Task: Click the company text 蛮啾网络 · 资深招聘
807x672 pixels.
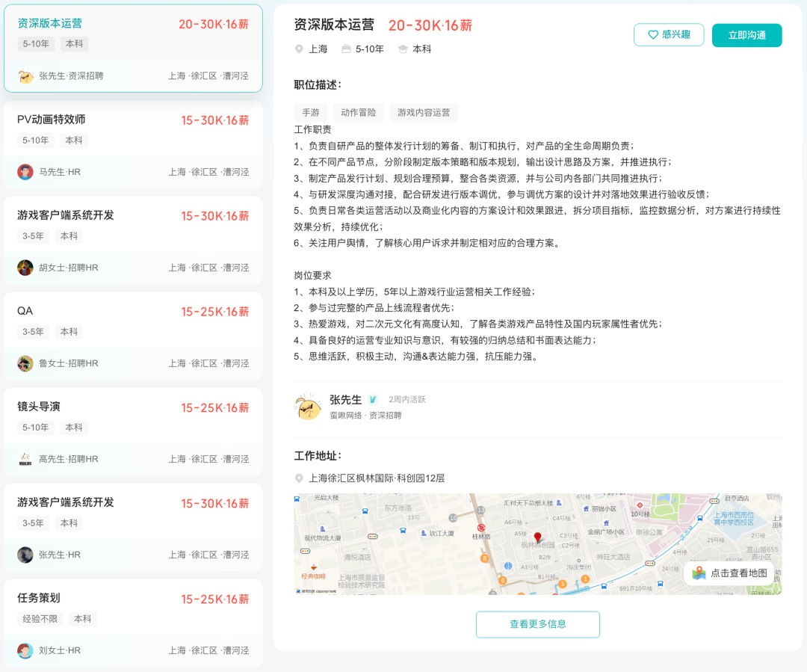Action: point(365,415)
